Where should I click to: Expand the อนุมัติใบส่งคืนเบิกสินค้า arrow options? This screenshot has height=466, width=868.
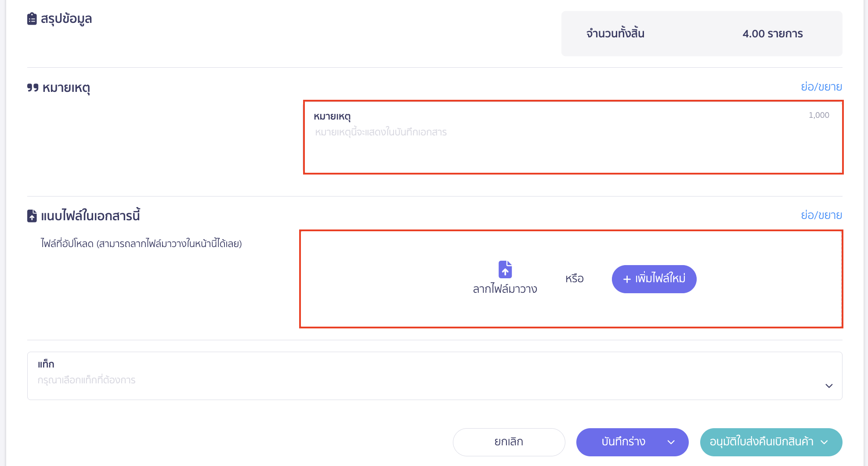pos(825,442)
